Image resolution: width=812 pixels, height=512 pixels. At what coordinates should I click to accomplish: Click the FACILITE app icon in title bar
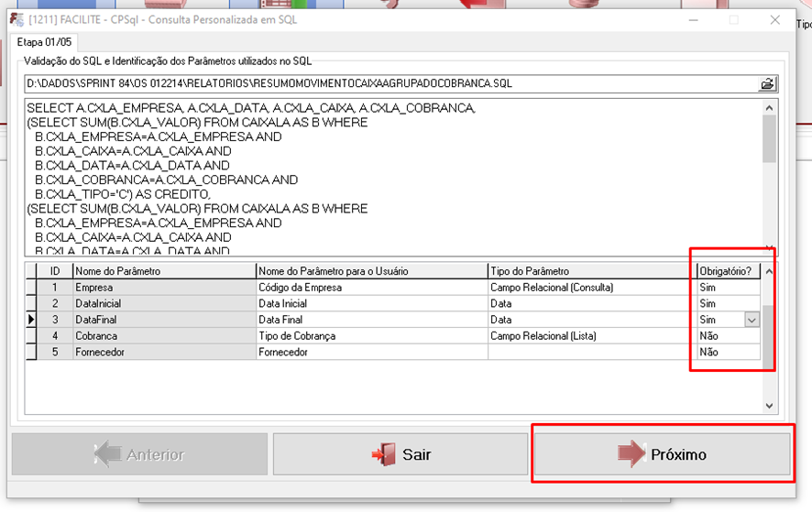click(16, 19)
